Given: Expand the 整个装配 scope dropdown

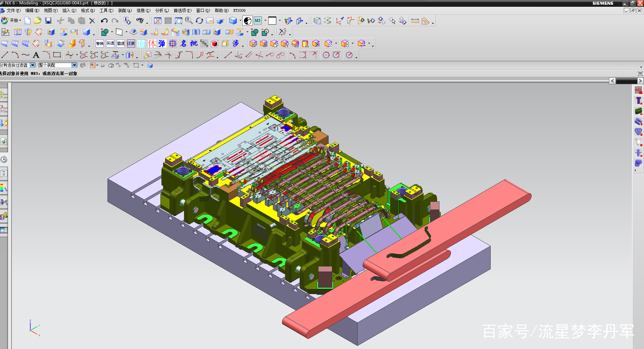Looking at the screenshot, I should (x=74, y=65).
